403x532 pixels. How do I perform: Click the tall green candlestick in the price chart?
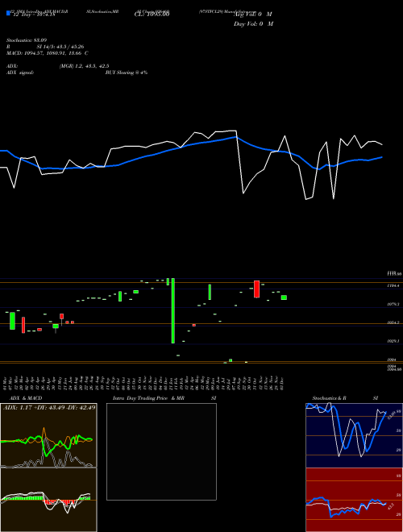click(x=173, y=310)
